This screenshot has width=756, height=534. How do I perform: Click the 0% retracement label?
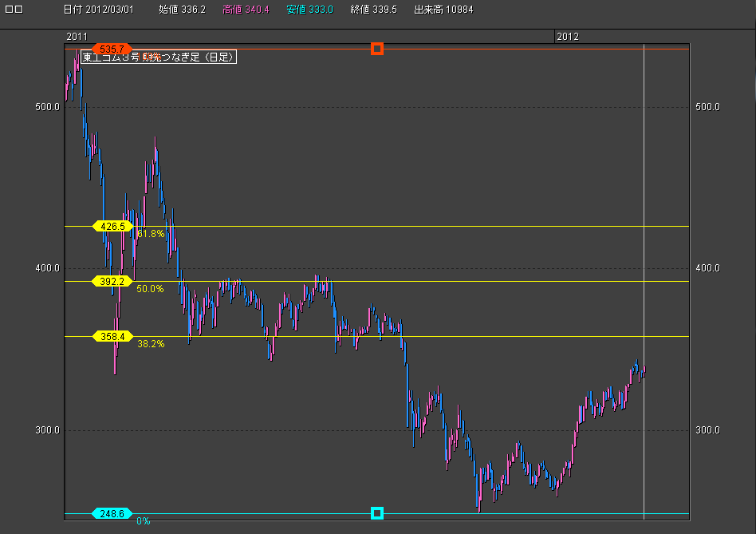pyautogui.click(x=143, y=521)
